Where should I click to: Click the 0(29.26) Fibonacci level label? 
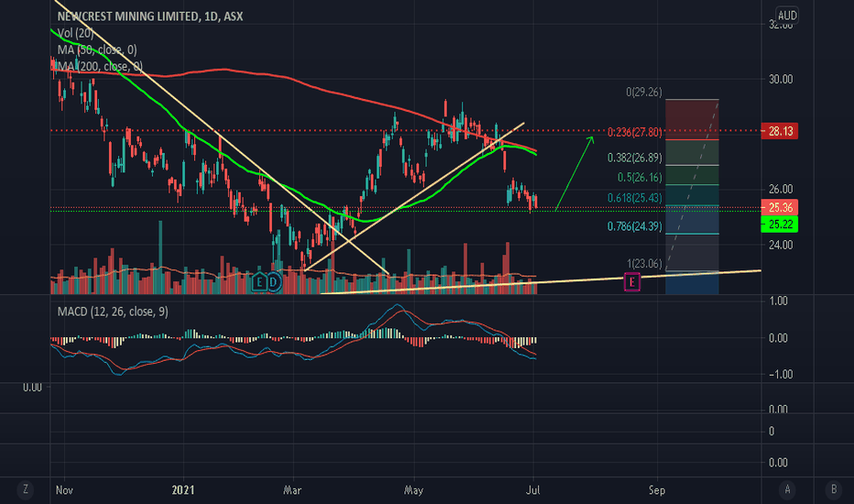(644, 92)
